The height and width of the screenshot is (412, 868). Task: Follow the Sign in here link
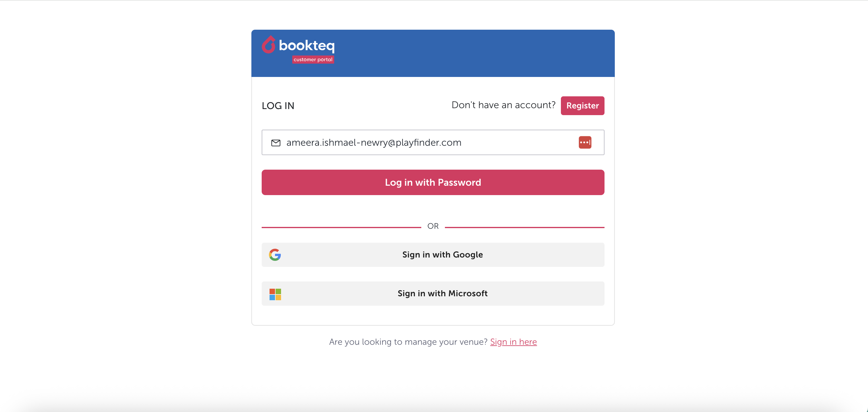[x=513, y=342]
